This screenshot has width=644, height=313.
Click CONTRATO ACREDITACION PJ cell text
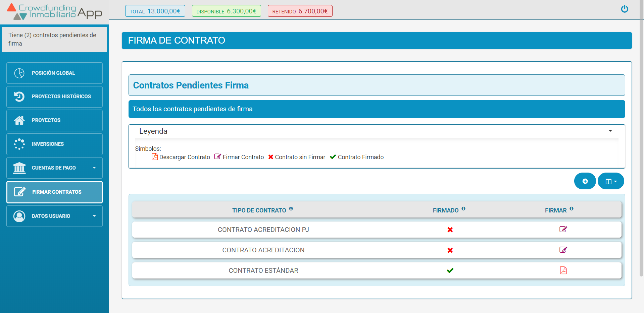coord(263,230)
